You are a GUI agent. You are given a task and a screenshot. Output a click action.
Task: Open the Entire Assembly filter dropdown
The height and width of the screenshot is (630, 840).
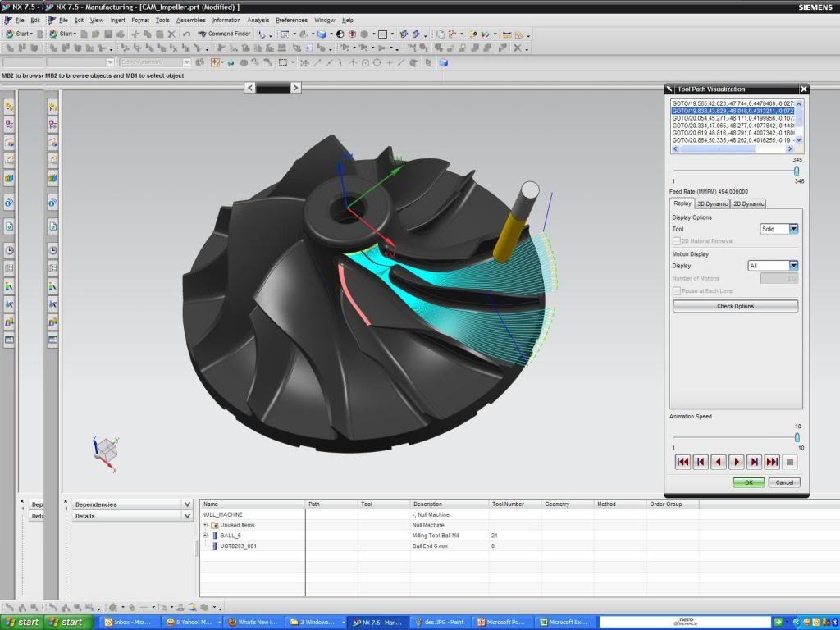point(186,62)
